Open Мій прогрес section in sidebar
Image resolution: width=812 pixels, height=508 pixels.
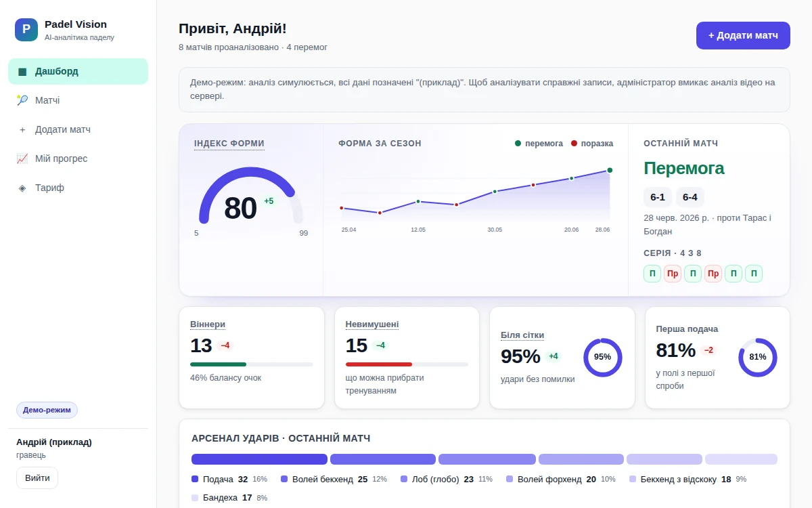tap(78, 158)
